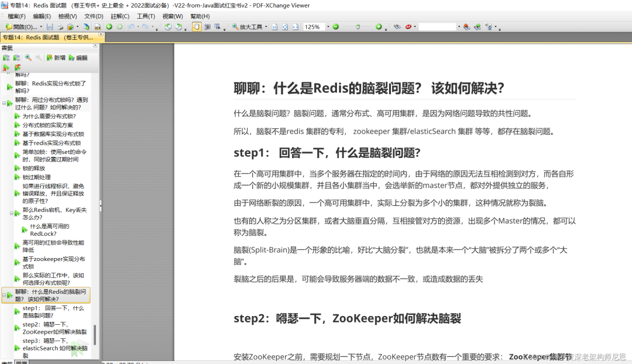Open the 文件(D) menu
Viewport: 632px width, 364px height.
pyautogui.click(x=94, y=16)
